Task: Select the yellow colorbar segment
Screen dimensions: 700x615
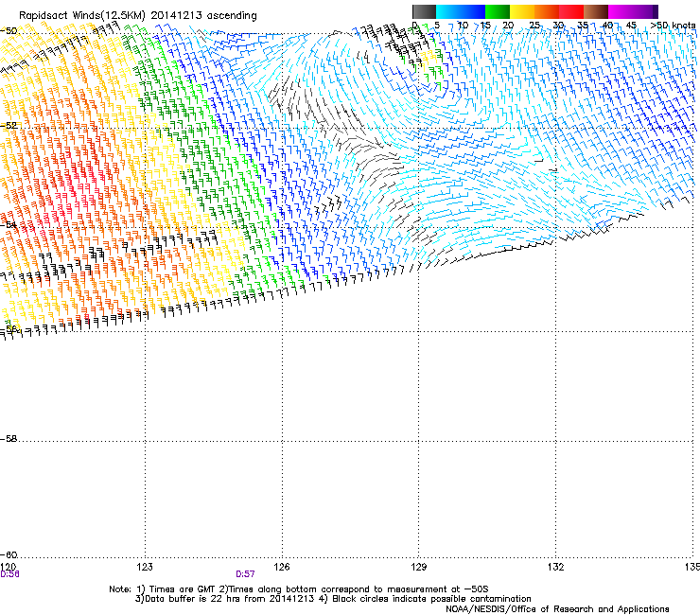Action: click(522, 11)
